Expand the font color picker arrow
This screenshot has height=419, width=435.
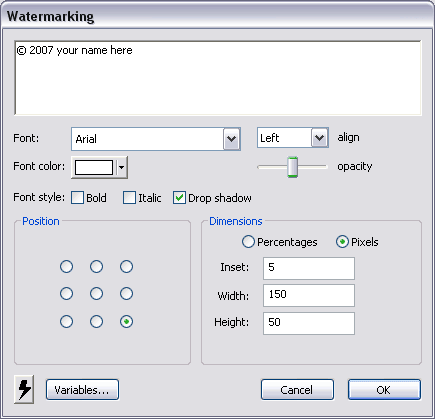pos(122,167)
